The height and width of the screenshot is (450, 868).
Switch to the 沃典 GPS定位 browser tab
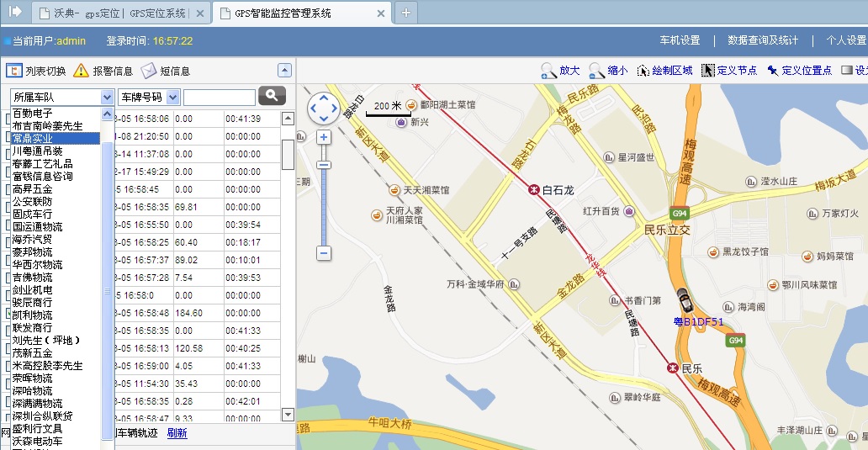coord(120,13)
